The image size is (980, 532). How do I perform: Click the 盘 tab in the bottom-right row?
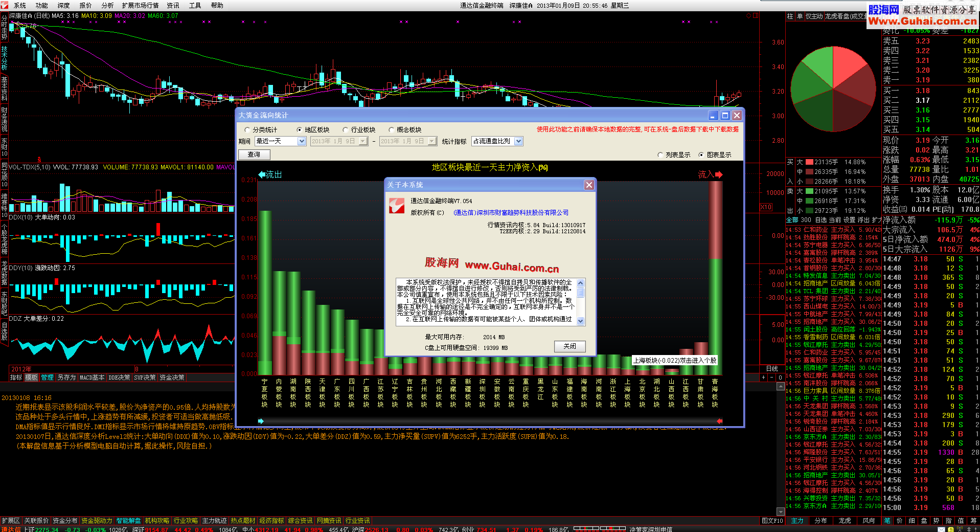point(924,520)
